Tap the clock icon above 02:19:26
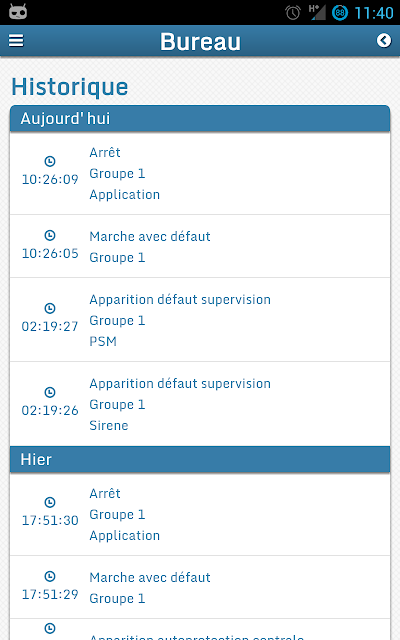The height and width of the screenshot is (640, 400). click(50, 392)
